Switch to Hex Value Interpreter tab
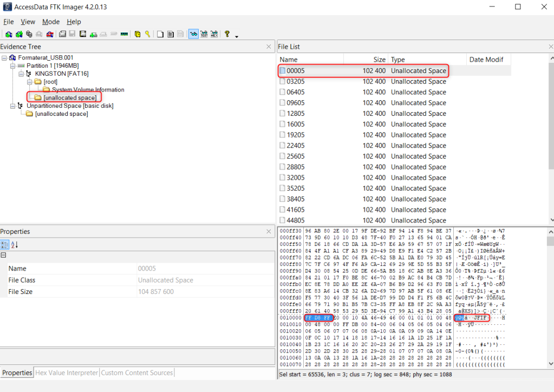 [x=67, y=373]
